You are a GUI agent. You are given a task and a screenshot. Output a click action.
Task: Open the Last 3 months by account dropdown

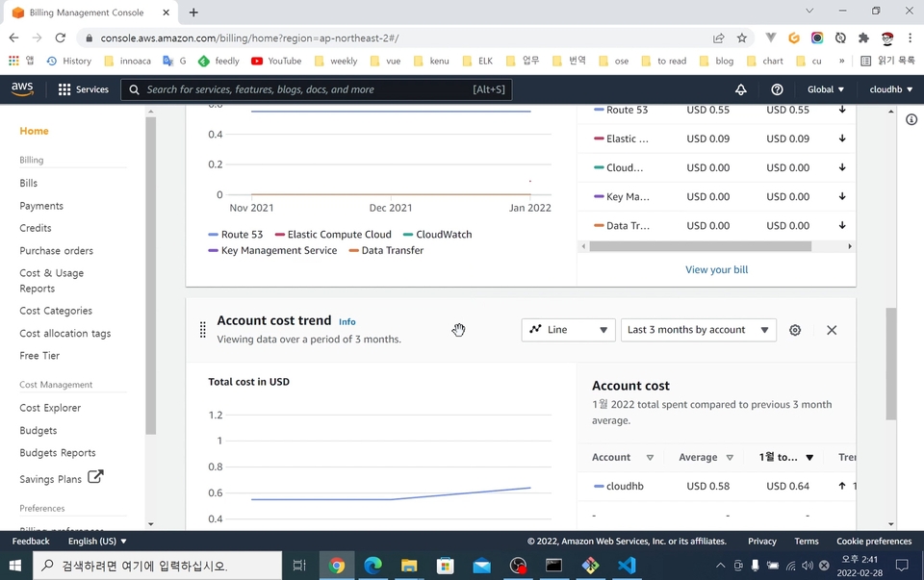[699, 330]
